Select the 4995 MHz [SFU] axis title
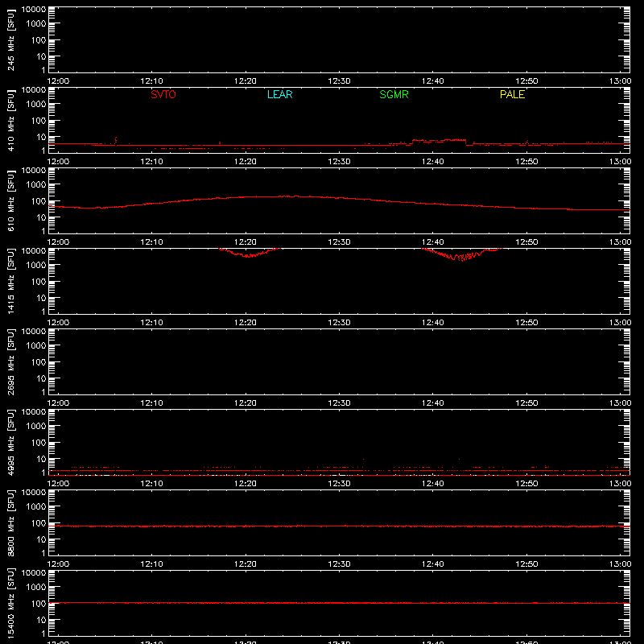Screen dimensions: 644x644 10,442
